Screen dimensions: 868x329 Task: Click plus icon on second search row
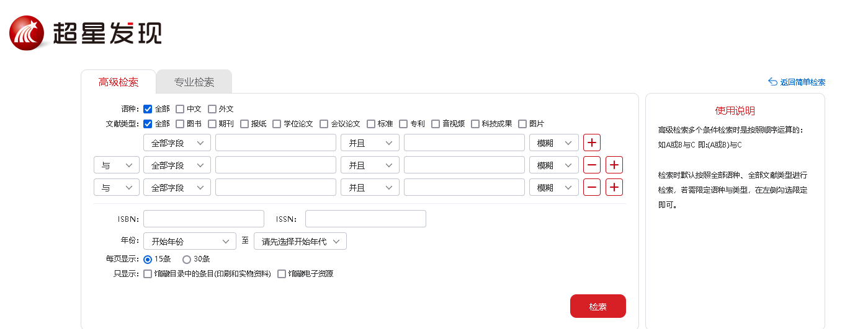point(614,165)
